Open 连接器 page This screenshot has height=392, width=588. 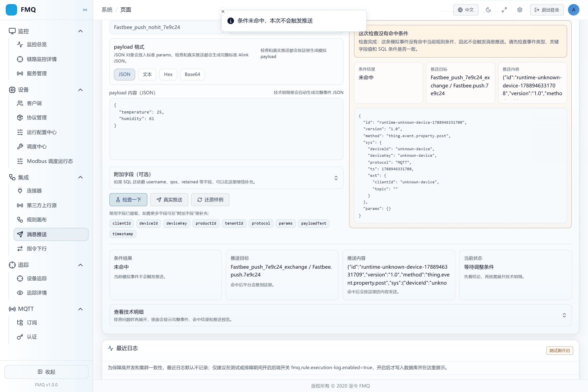point(51,191)
